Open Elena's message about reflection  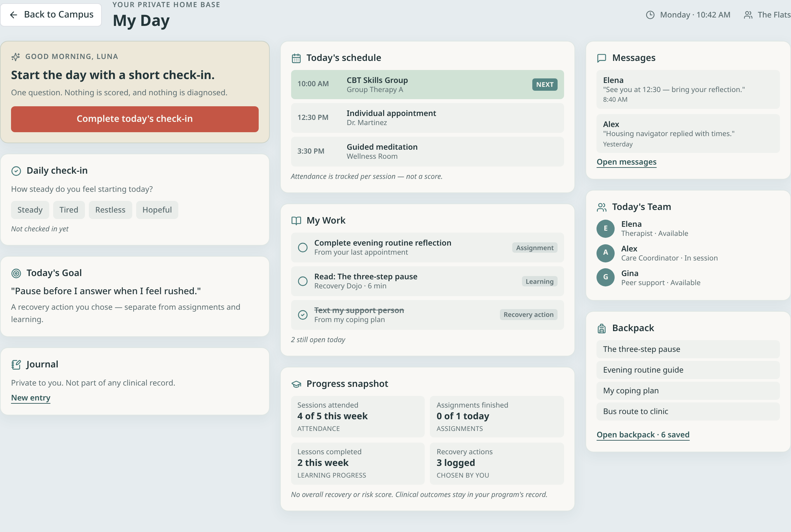pos(688,89)
